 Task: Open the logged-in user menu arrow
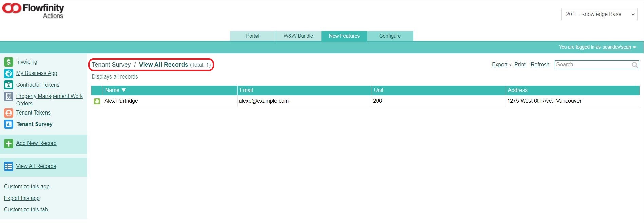click(x=634, y=47)
